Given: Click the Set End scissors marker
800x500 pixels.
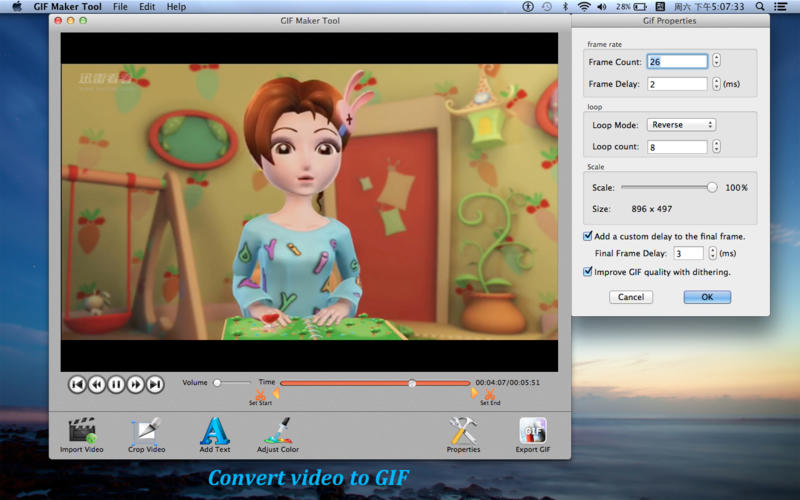Looking at the screenshot, I should [x=490, y=394].
